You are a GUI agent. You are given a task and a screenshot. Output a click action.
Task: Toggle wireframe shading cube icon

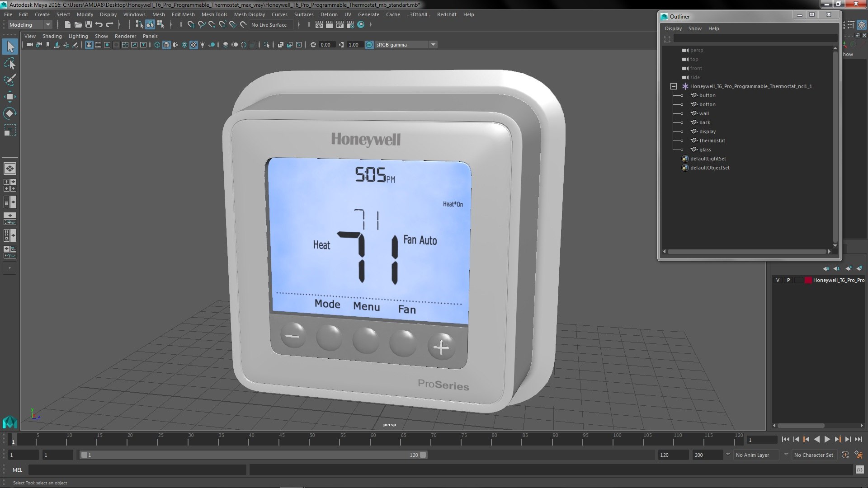[x=157, y=45]
